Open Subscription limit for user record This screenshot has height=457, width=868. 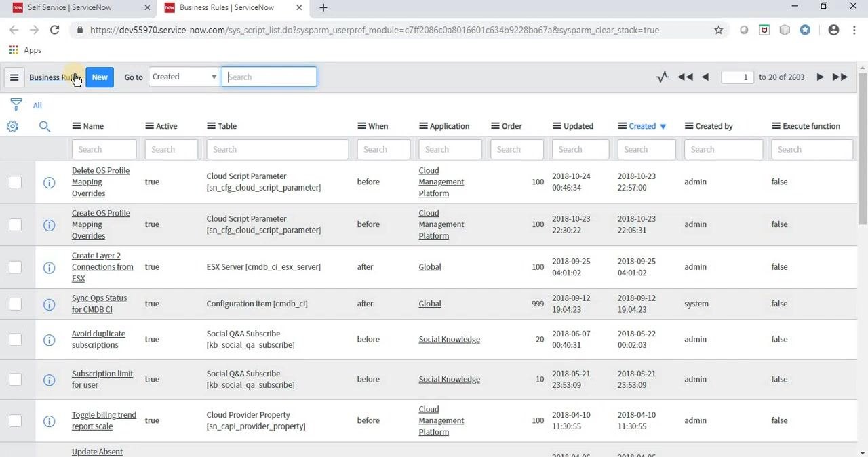coord(102,379)
